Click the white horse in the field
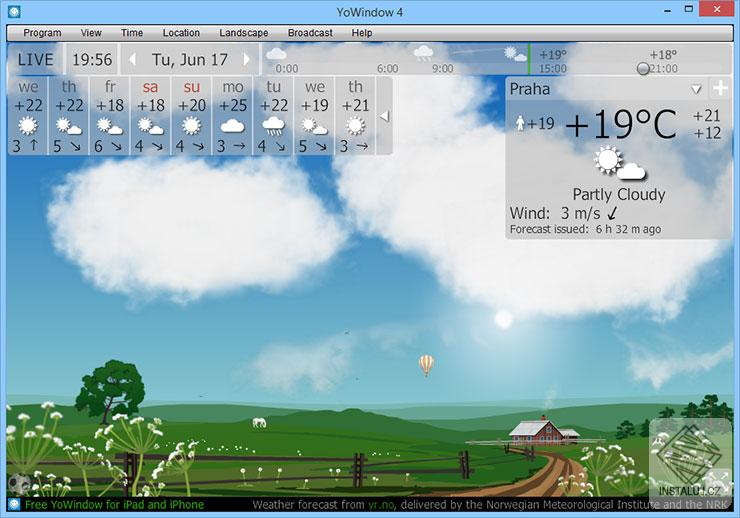Screen dimensions: 740x518 coord(259,422)
